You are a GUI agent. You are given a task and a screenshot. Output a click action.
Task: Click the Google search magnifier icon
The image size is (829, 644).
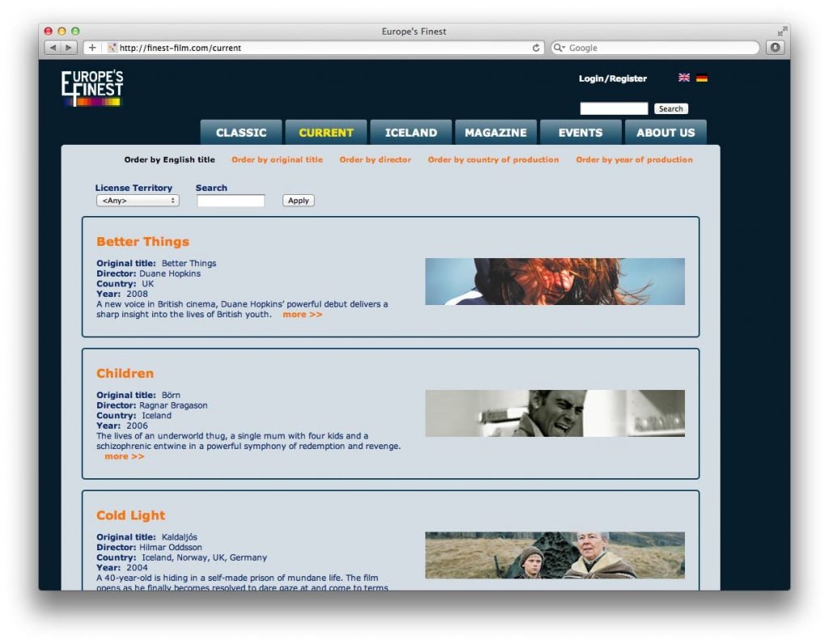(x=559, y=48)
